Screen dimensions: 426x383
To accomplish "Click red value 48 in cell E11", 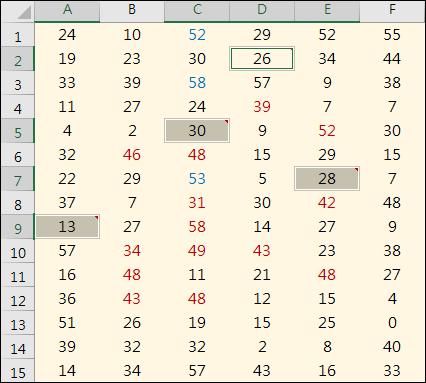I will [327, 275].
